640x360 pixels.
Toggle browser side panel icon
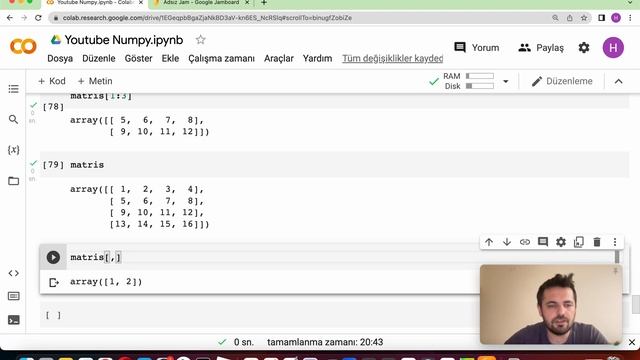coord(601,18)
